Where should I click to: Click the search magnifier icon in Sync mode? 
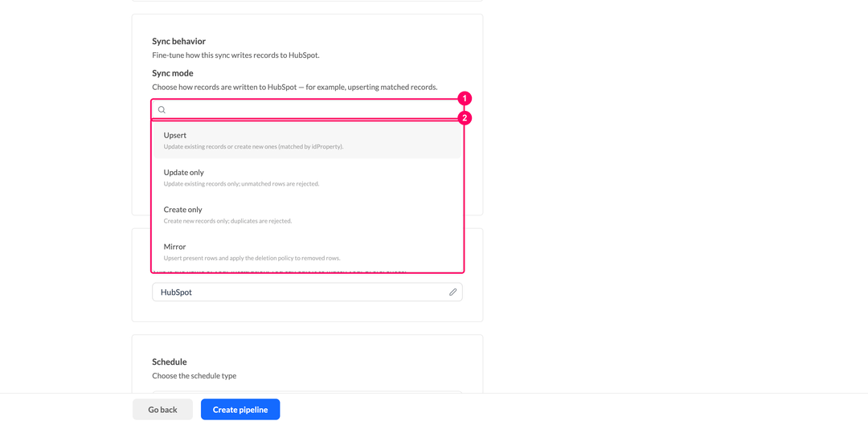[x=162, y=109]
